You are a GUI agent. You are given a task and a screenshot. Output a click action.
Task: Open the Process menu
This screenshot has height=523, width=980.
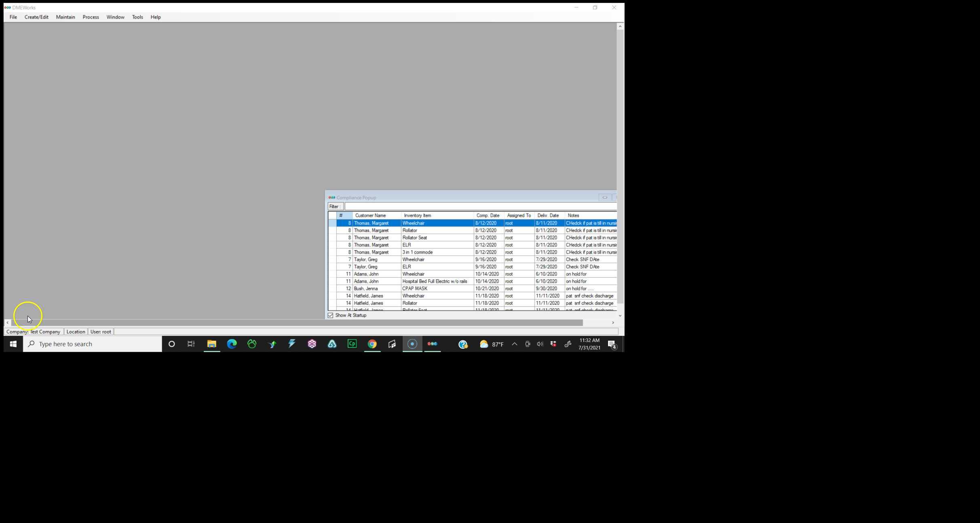[x=91, y=17]
